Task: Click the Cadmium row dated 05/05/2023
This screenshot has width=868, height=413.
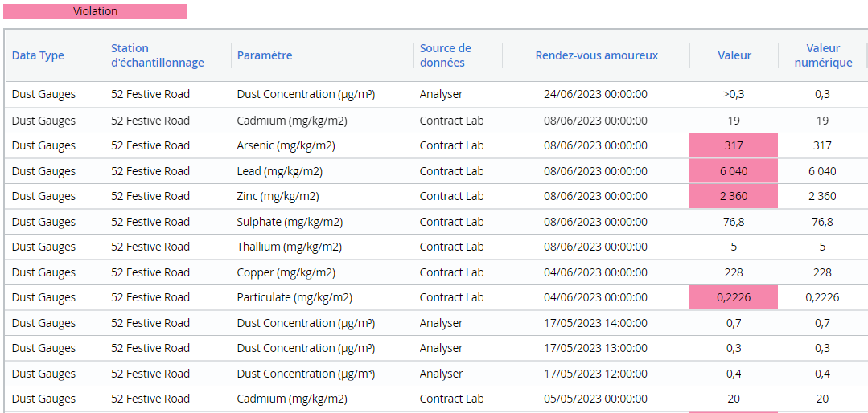Action: (x=434, y=399)
